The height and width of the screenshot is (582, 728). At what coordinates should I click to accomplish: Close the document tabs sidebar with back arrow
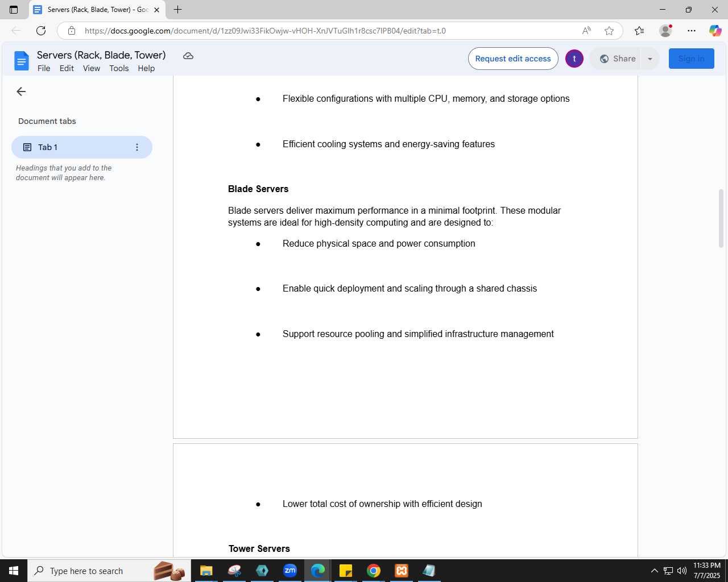[x=21, y=92]
